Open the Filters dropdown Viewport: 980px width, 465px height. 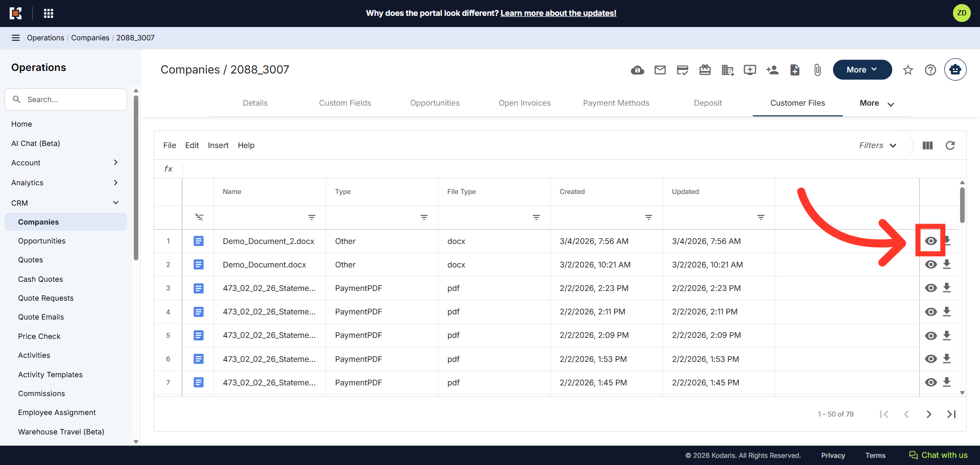pos(877,145)
